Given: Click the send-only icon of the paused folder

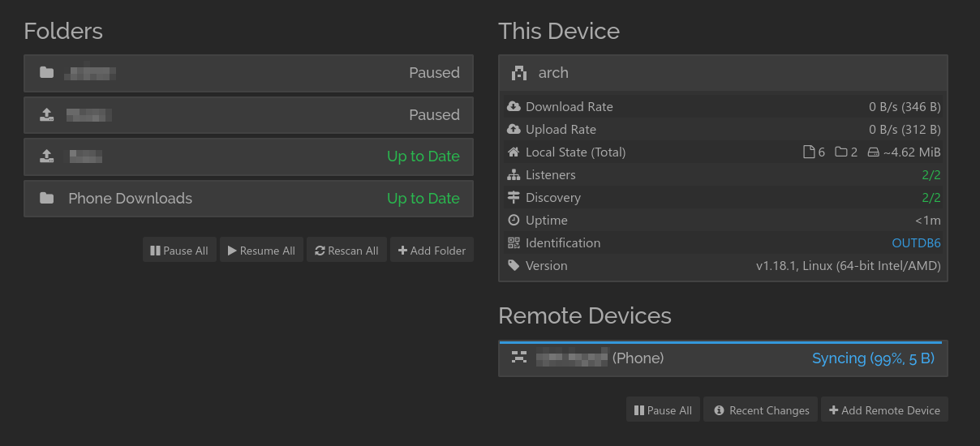Looking at the screenshot, I should click(x=47, y=115).
